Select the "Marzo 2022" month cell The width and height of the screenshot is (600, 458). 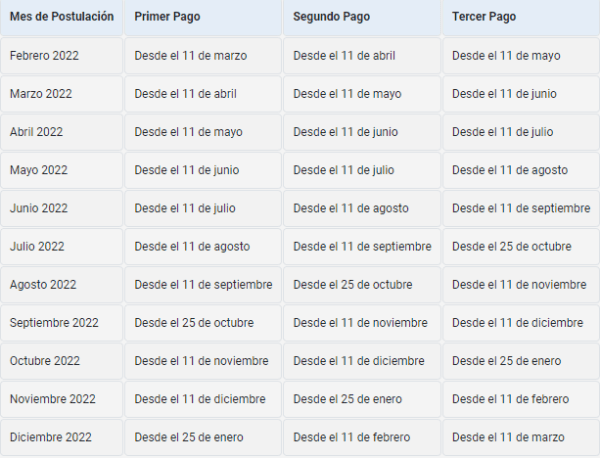[41, 93]
